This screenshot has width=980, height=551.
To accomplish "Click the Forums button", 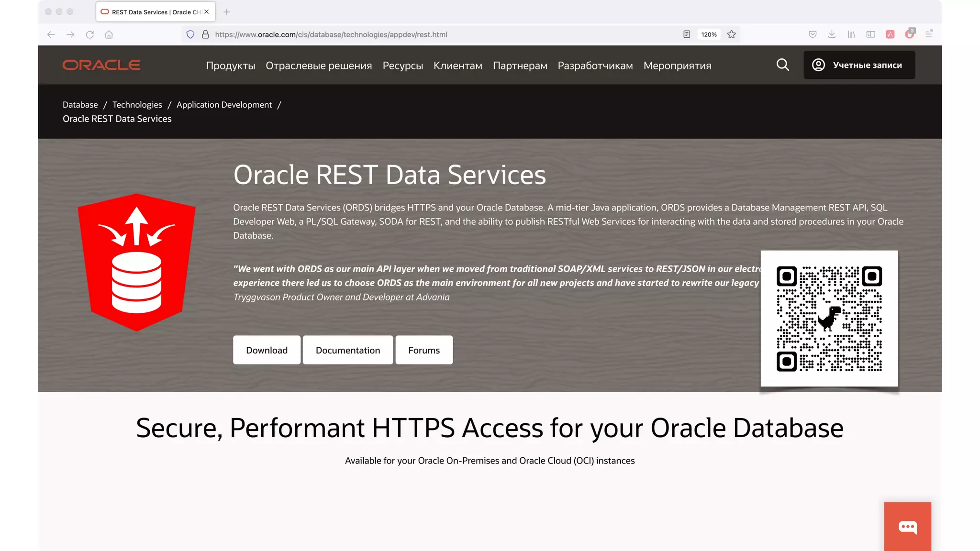I will point(424,350).
